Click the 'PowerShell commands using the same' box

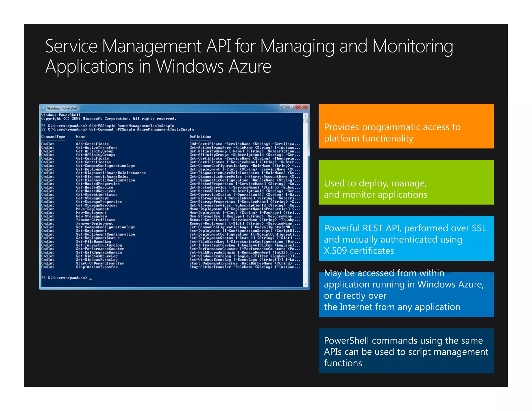406,351
